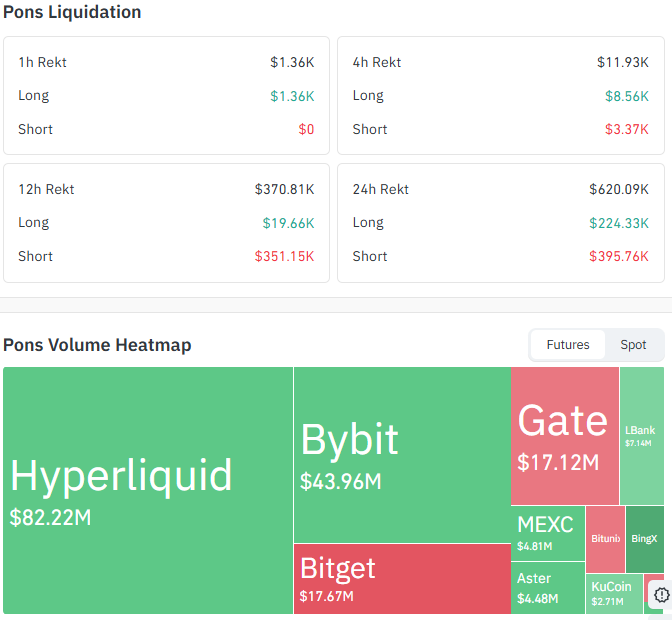Click the $43.96M Bybit volume

click(x=341, y=481)
